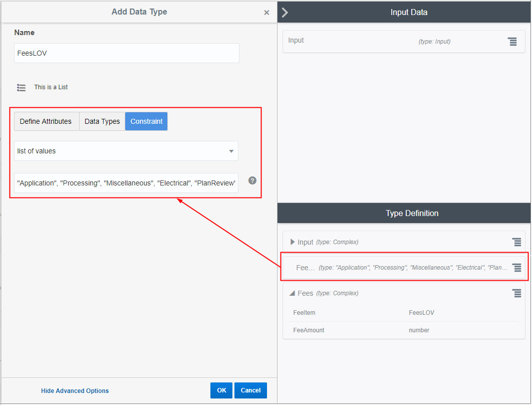532x405 pixels.
Task: Collapse the Fees complex type entry
Action: pyautogui.click(x=293, y=293)
